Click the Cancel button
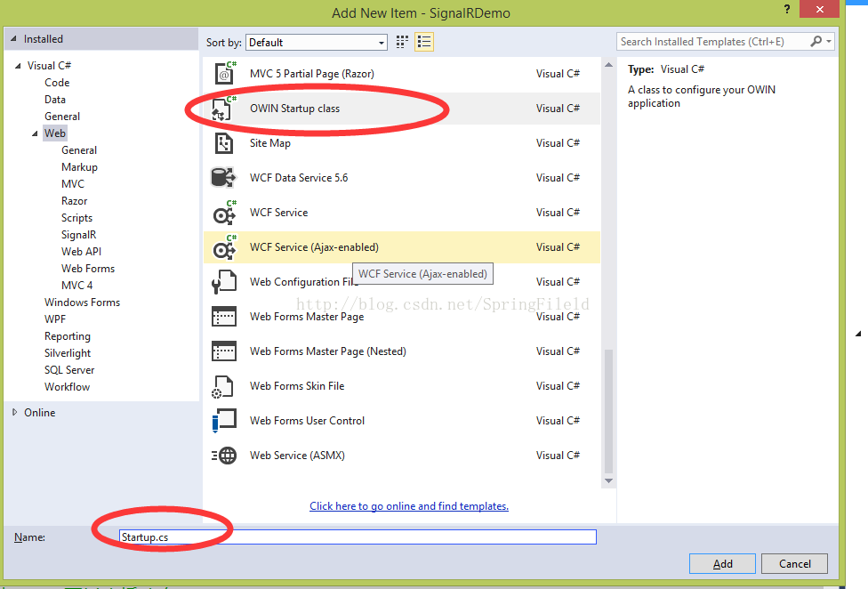This screenshot has width=868, height=589. (x=794, y=563)
